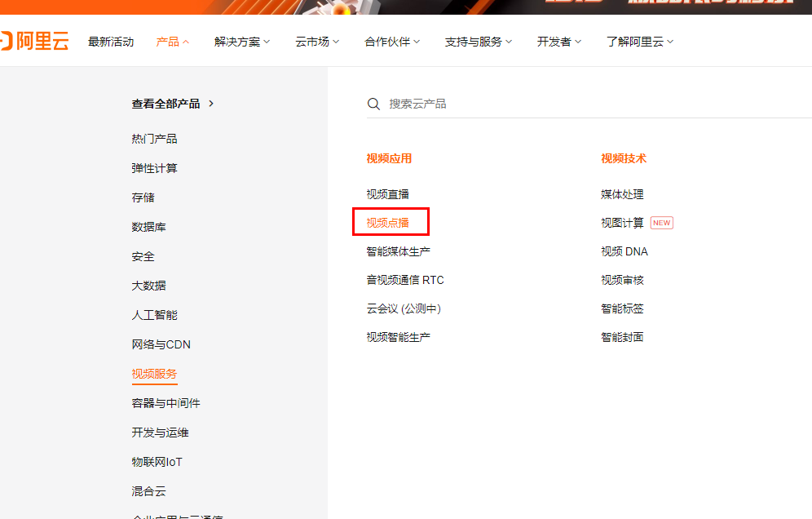Open the 视频技术 section heading
This screenshot has width=812, height=519.
point(624,158)
